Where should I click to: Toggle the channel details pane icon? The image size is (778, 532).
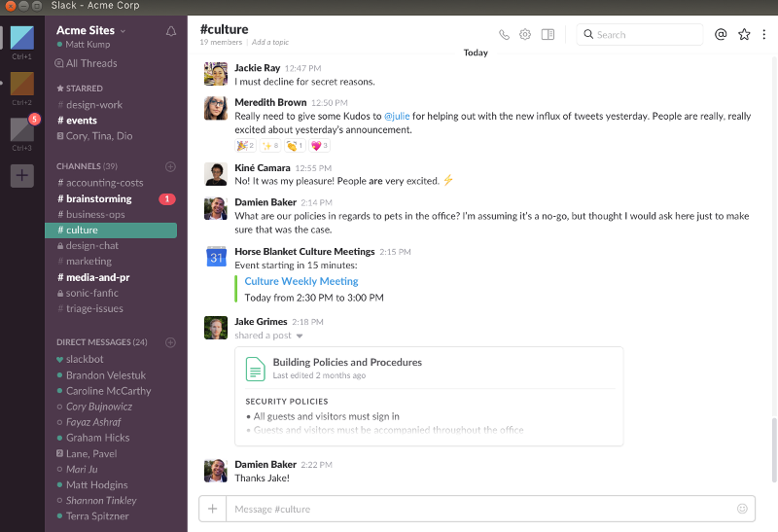pyautogui.click(x=548, y=34)
